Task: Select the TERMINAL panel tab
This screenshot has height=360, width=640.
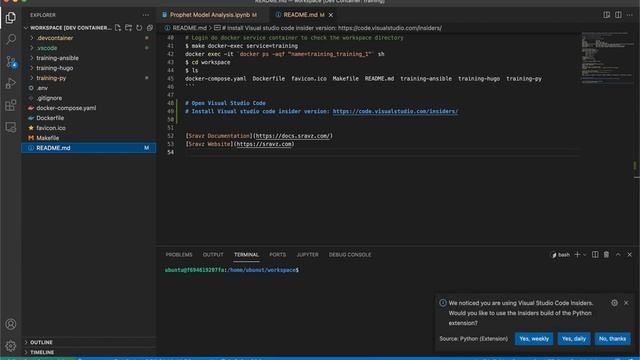Action: point(247,255)
